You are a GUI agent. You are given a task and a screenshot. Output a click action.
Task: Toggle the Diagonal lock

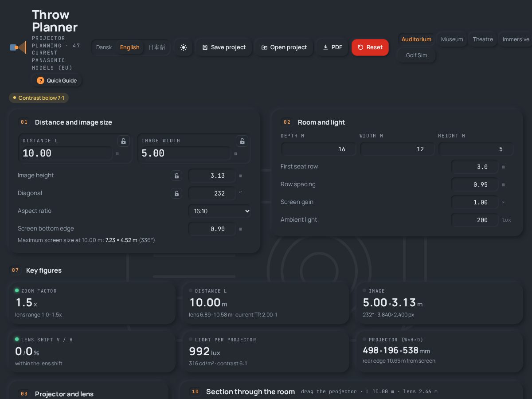click(176, 193)
